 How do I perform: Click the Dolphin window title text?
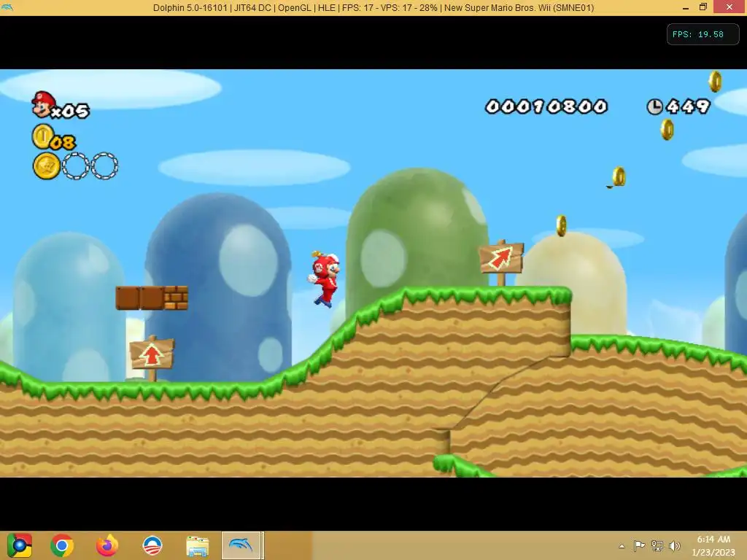click(373, 7)
